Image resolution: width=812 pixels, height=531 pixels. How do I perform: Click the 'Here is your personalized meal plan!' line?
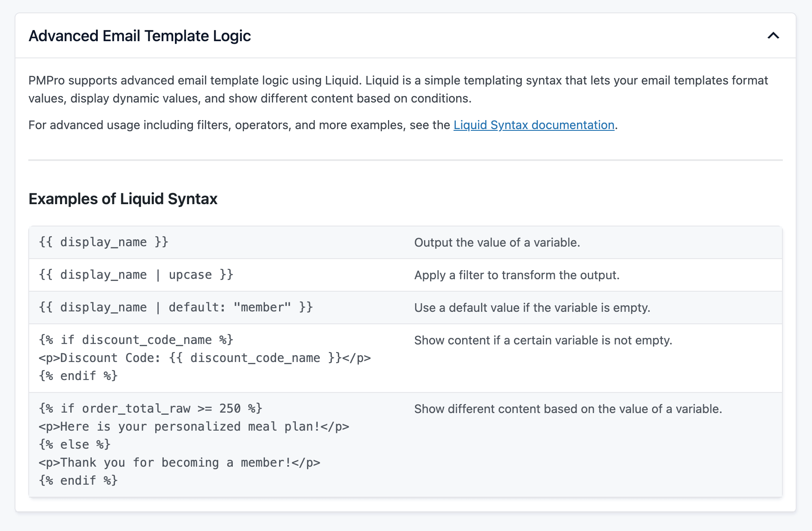pyautogui.click(x=195, y=426)
